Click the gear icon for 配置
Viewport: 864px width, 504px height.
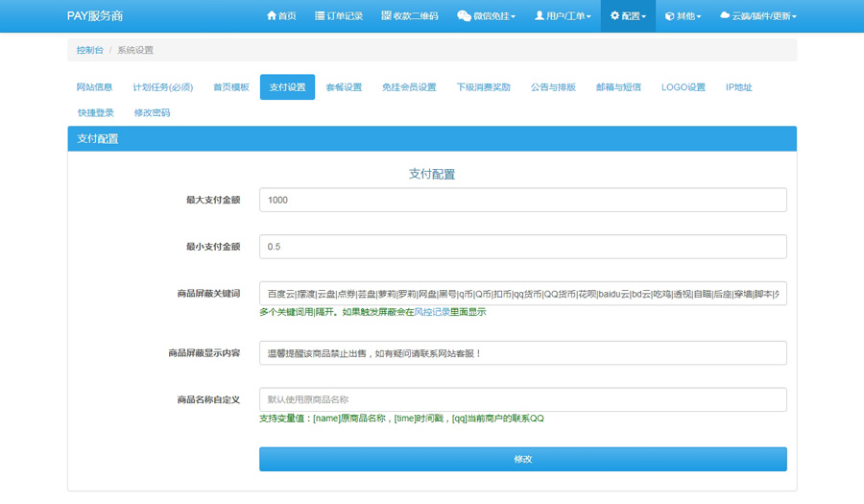tap(615, 16)
